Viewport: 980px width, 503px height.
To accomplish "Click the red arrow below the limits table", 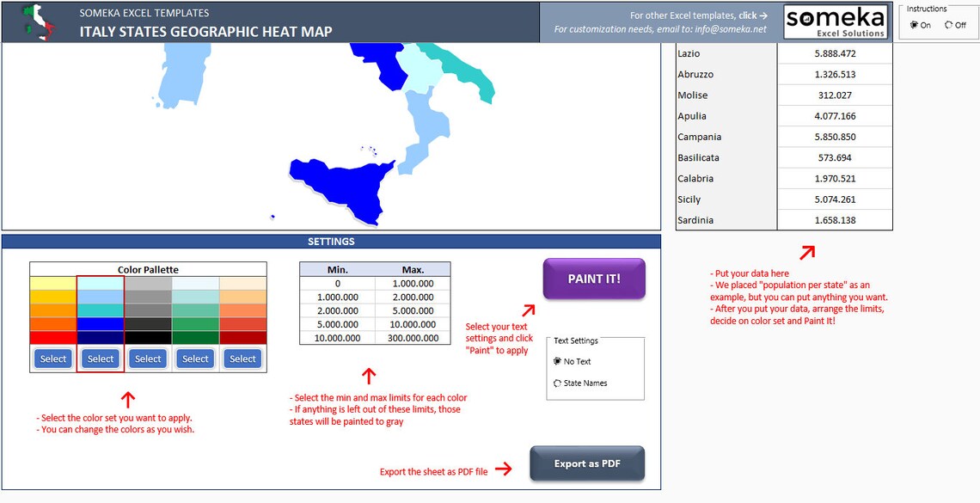I will (x=370, y=376).
